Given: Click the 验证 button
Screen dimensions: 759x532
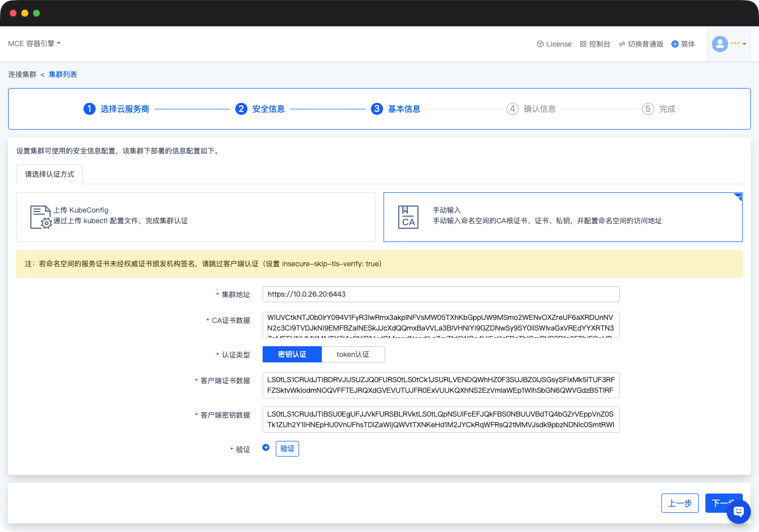Looking at the screenshot, I should pyautogui.click(x=287, y=448).
